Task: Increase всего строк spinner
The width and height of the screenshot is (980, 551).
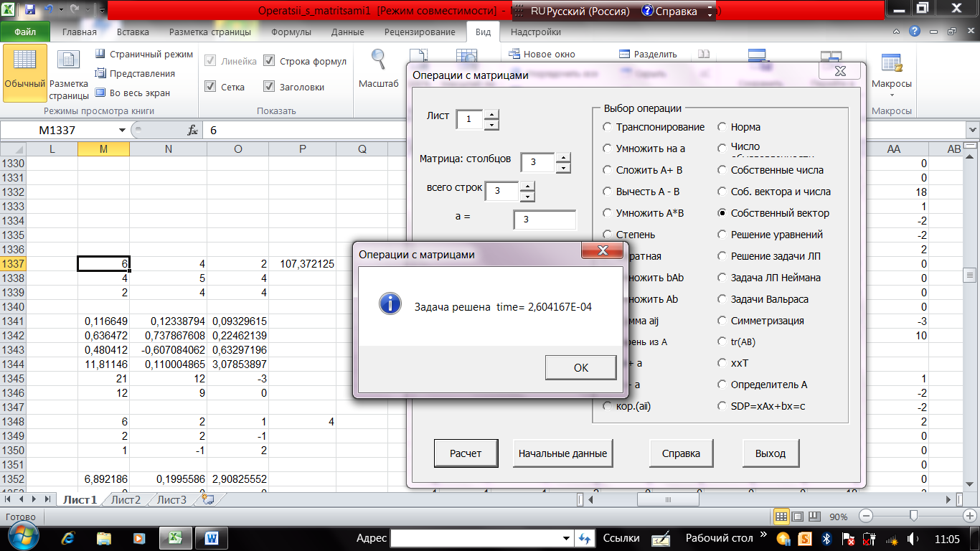Action: [527, 186]
